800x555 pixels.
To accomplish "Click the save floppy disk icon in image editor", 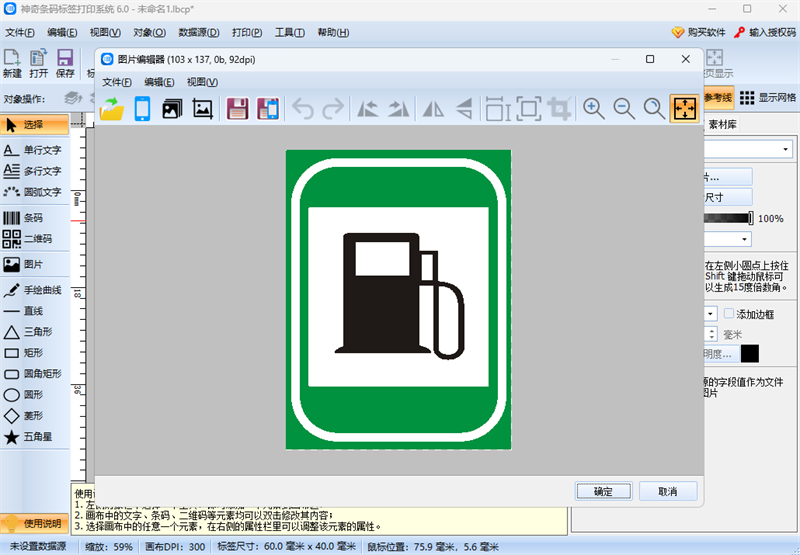I will coord(237,109).
